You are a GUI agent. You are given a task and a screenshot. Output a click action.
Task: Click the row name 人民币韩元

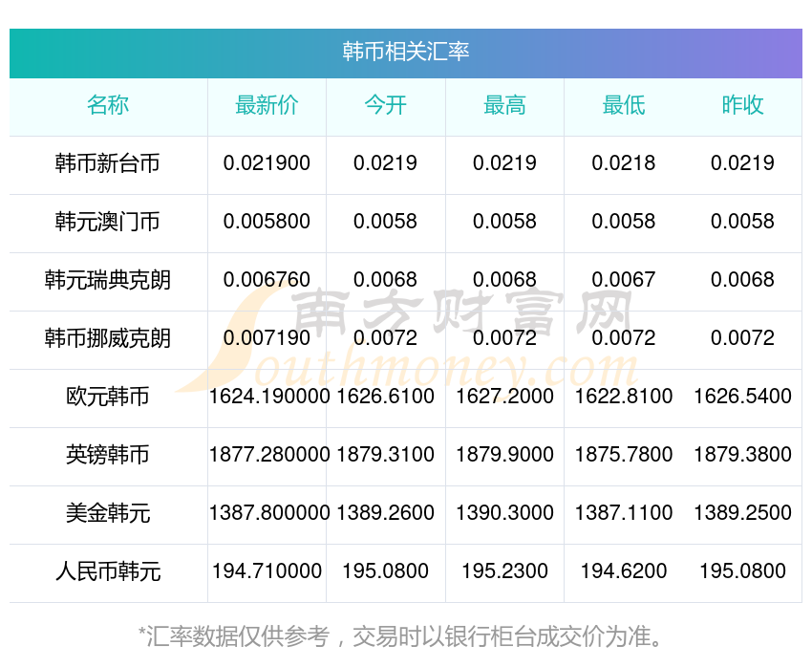point(108,571)
